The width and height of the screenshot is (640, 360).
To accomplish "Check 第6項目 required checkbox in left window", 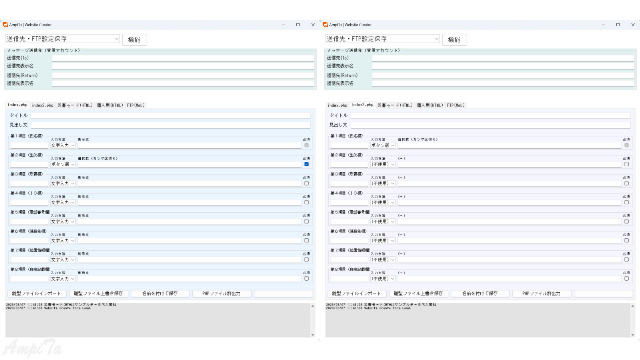I will click(307, 240).
